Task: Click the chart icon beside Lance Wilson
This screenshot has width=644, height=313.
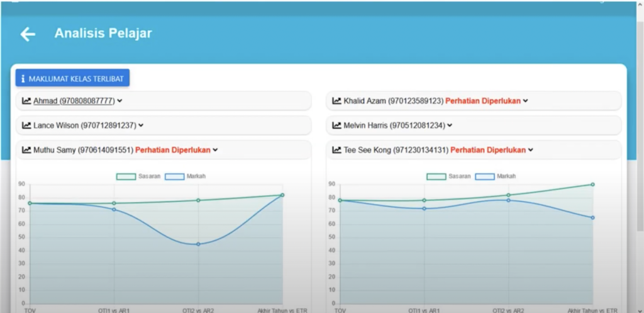Action: 26,125
